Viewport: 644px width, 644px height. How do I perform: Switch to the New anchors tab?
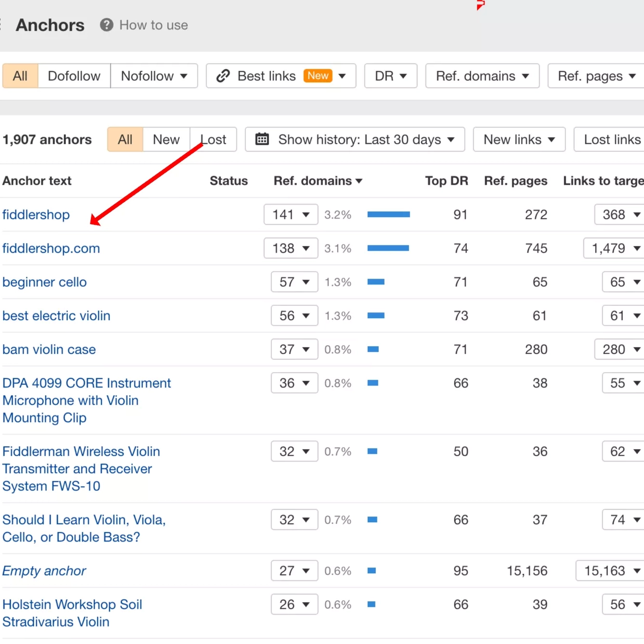click(x=166, y=140)
